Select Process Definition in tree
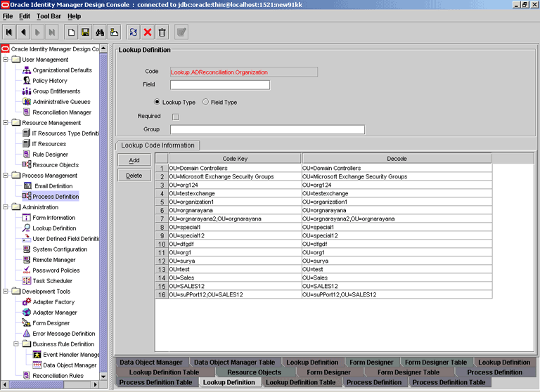This screenshot has height=392, width=540. pos(56,197)
